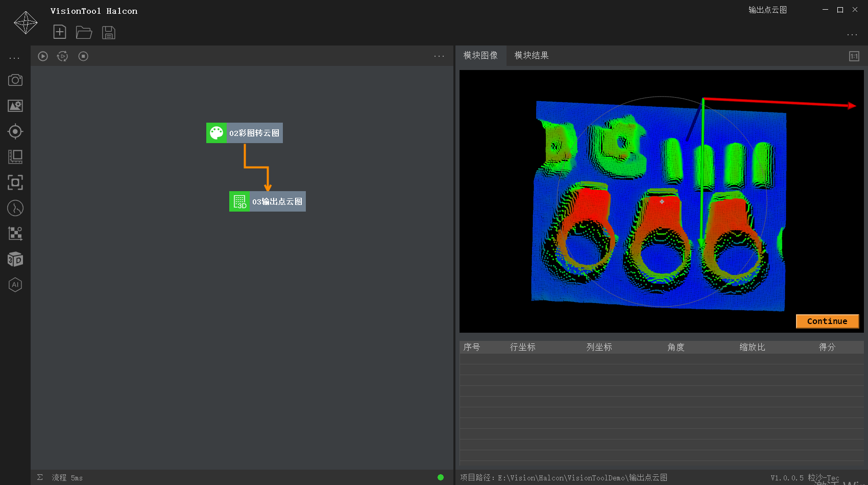Open checkerboard calibration tools

click(x=15, y=234)
